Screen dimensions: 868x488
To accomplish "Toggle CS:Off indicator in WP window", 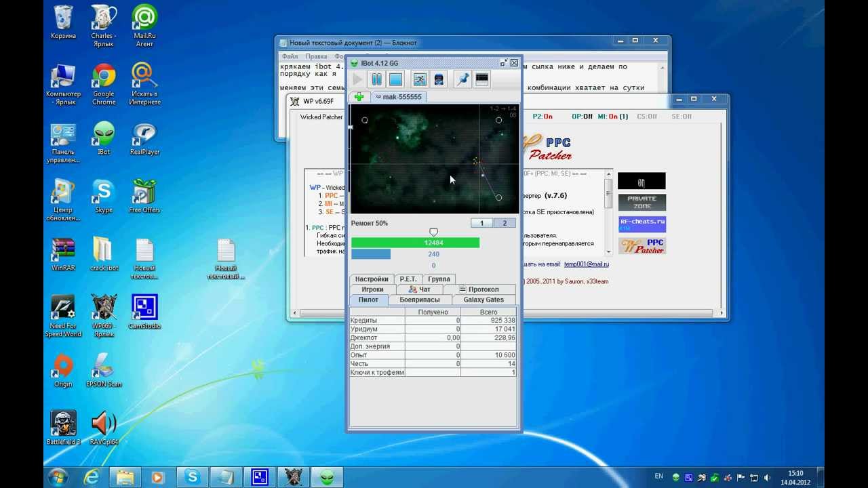I will 647,117.
